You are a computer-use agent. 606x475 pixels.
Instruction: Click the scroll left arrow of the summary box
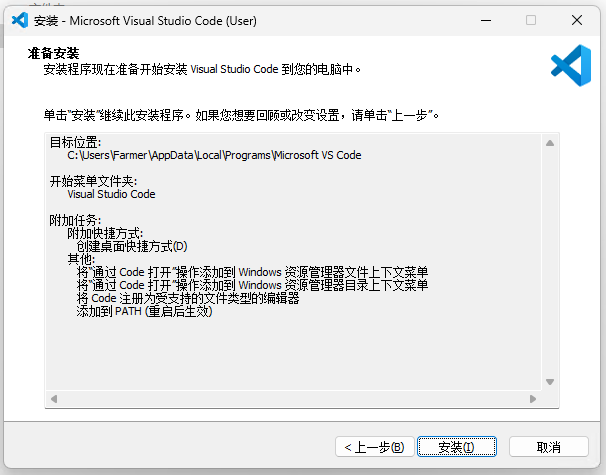pos(54,398)
